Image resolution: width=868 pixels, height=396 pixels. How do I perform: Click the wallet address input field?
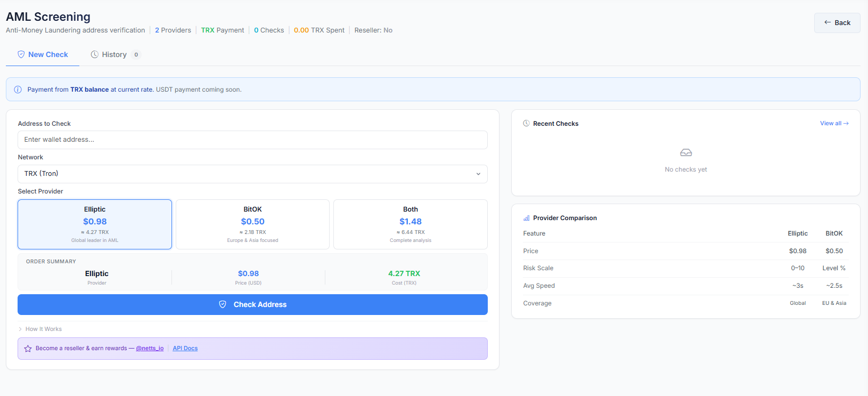pyautogui.click(x=252, y=140)
